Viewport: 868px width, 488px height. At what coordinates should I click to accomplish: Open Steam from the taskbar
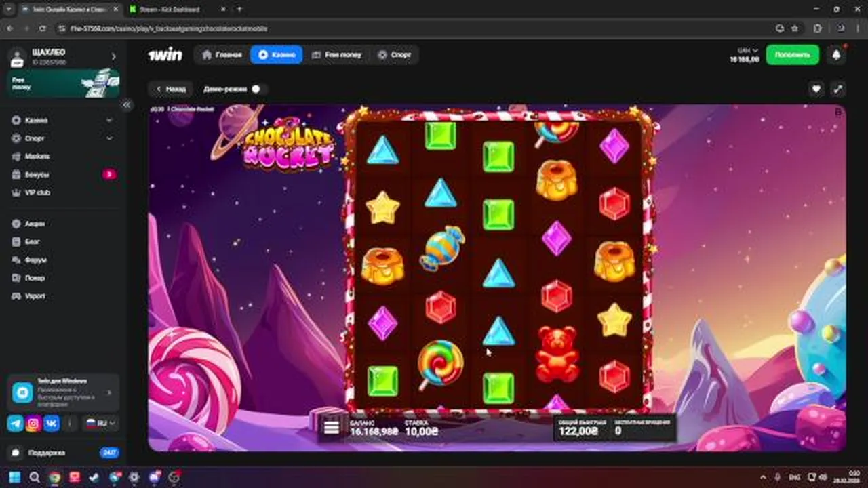point(94,477)
